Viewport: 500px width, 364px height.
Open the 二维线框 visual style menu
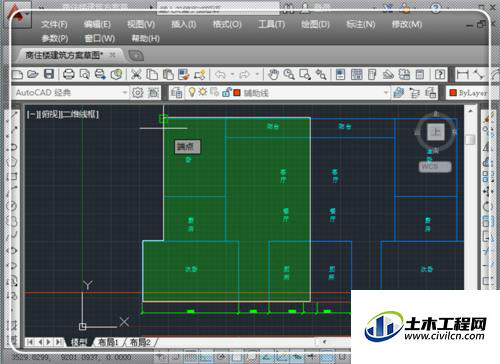pyautogui.click(x=79, y=115)
